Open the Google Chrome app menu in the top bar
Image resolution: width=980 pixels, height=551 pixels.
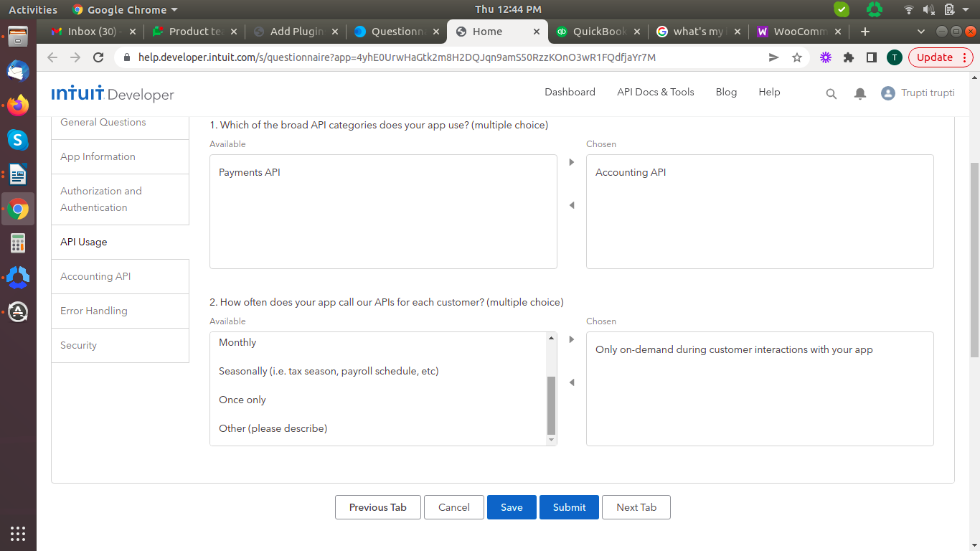126,9
